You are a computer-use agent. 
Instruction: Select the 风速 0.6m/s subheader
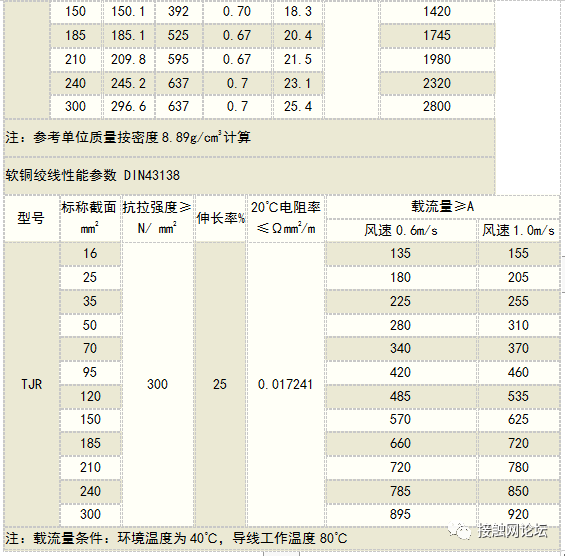(401, 230)
